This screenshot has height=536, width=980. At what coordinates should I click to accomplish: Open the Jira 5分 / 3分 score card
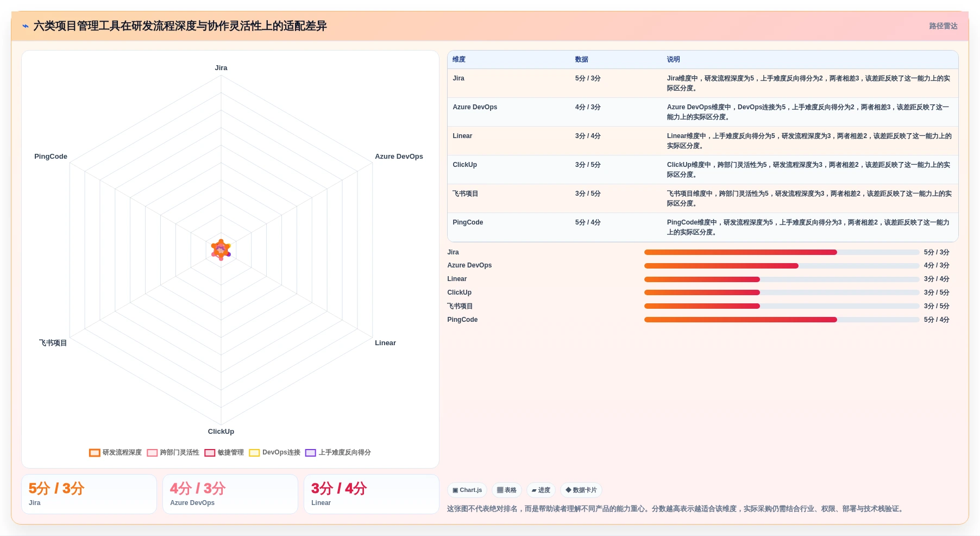[x=89, y=494]
